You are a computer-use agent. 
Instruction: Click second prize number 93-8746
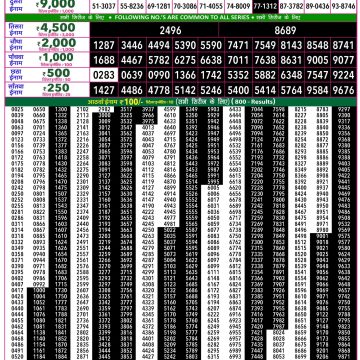coord(343,6)
